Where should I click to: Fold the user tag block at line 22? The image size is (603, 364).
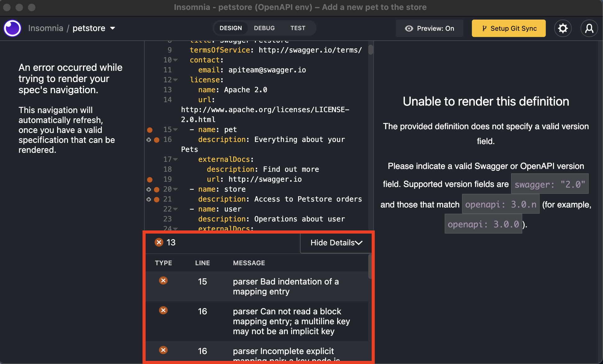[x=175, y=209]
